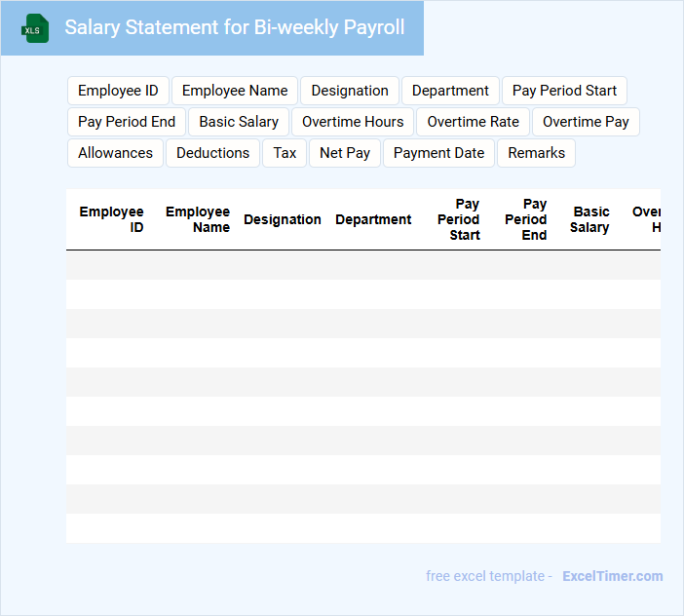Screen dimensions: 684x616
Task: Click the Pay Period End column header
Action: [x=525, y=219]
